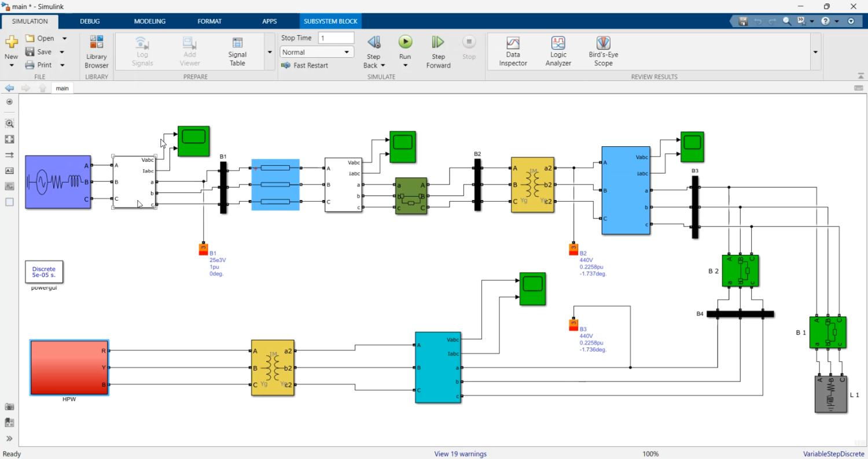Click the Step Forward icon
Image resolution: width=868 pixels, height=459 pixels.
point(438,42)
